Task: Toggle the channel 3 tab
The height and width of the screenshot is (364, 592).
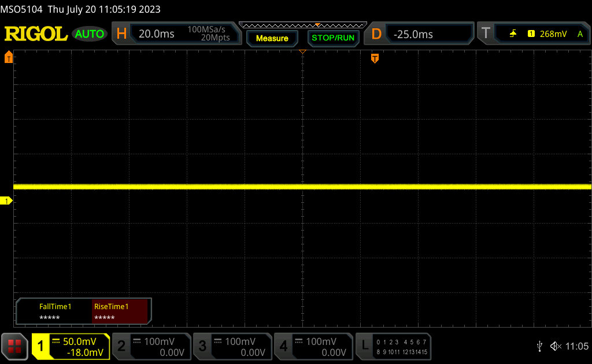Action: coord(202,346)
